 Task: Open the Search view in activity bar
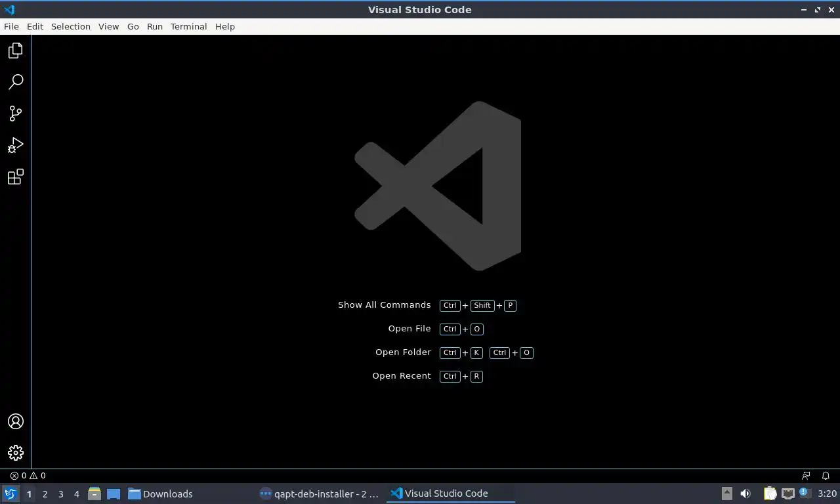pos(16,82)
